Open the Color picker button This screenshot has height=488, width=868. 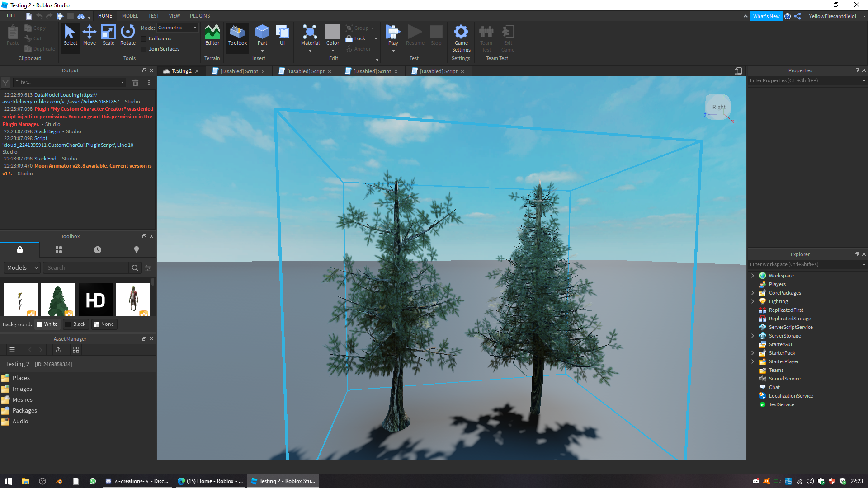coord(333,36)
